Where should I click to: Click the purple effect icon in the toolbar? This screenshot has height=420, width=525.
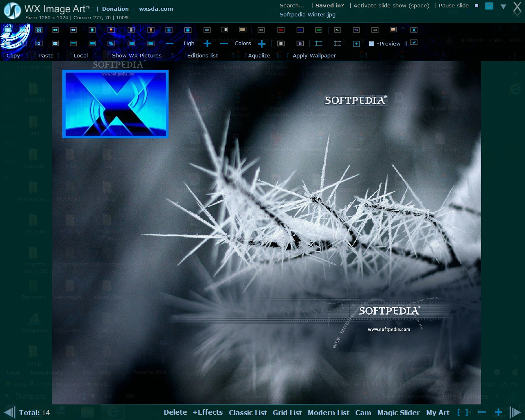(356, 30)
